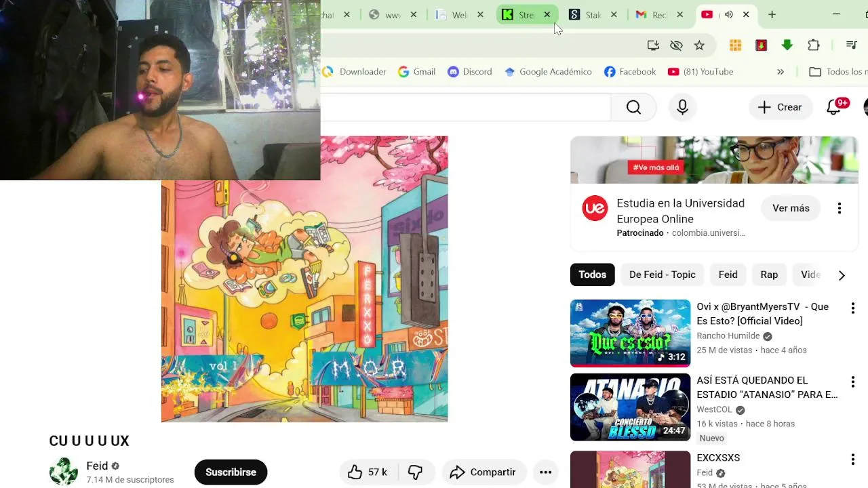Bookmark this page with star icon
The height and width of the screenshot is (488, 868).
click(x=699, y=45)
